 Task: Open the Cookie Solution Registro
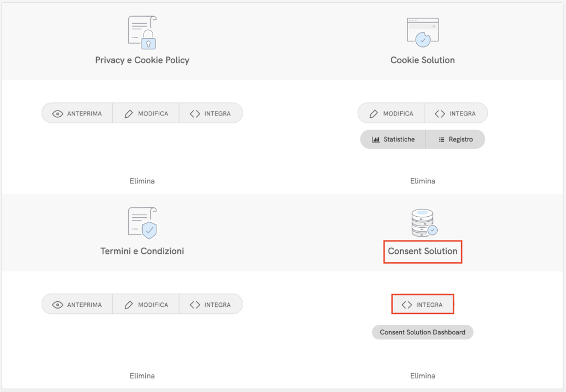[455, 139]
